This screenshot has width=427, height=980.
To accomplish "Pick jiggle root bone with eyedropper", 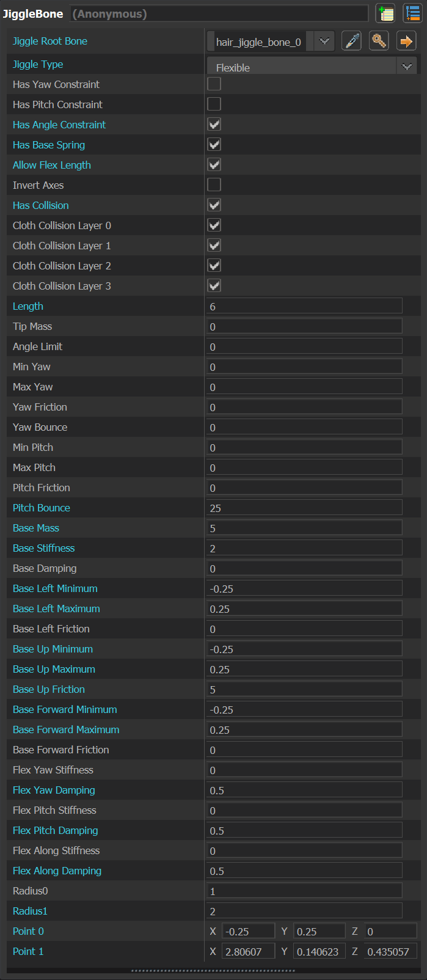I will [351, 41].
